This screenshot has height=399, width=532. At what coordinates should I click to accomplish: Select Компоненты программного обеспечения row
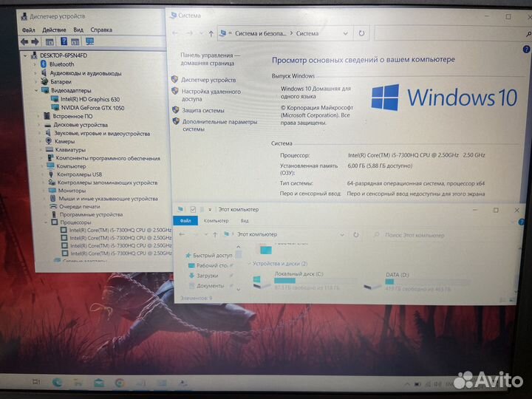point(108,158)
